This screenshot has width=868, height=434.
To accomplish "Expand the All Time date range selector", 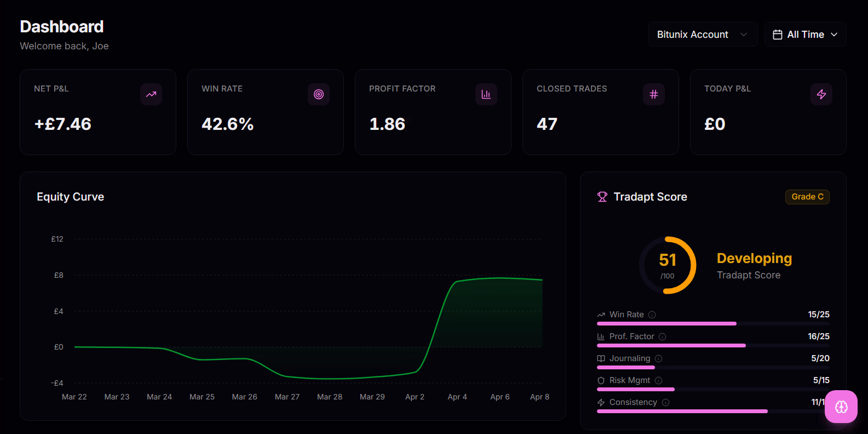I will point(806,35).
